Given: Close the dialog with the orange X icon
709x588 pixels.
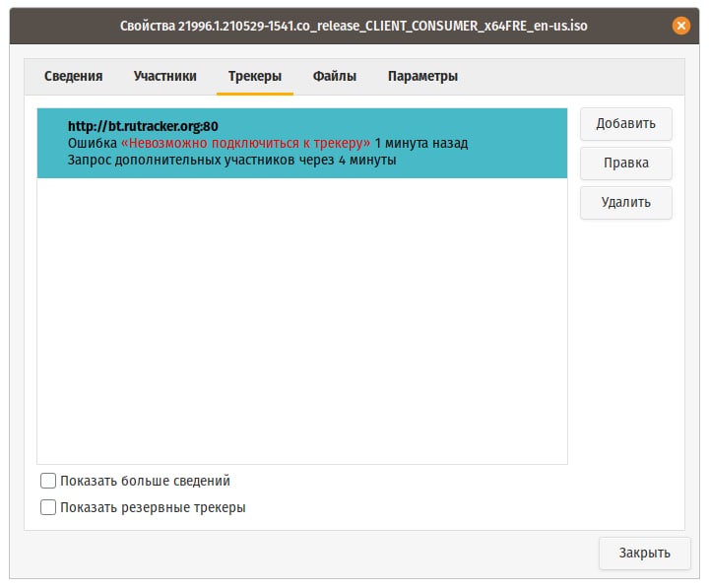Looking at the screenshot, I should pos(681,26).
